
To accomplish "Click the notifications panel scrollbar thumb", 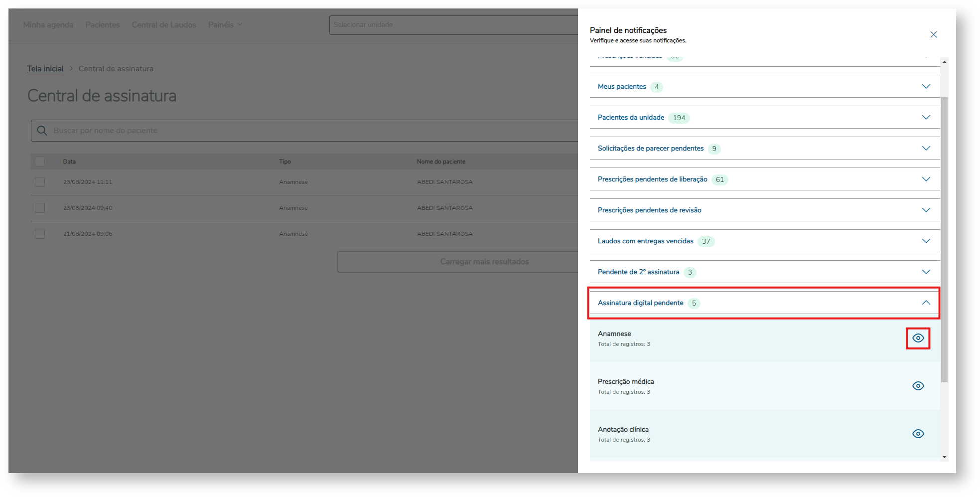I will [944, 239].
